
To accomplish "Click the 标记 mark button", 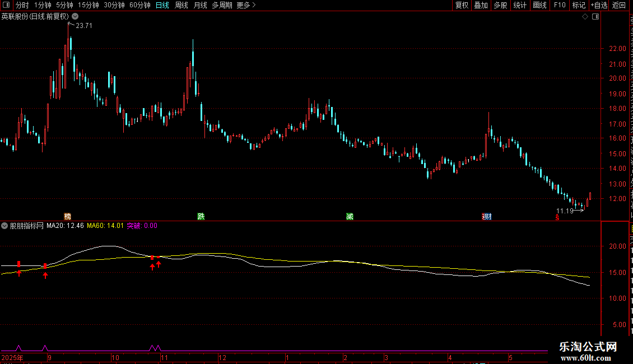I will (579, 5).
